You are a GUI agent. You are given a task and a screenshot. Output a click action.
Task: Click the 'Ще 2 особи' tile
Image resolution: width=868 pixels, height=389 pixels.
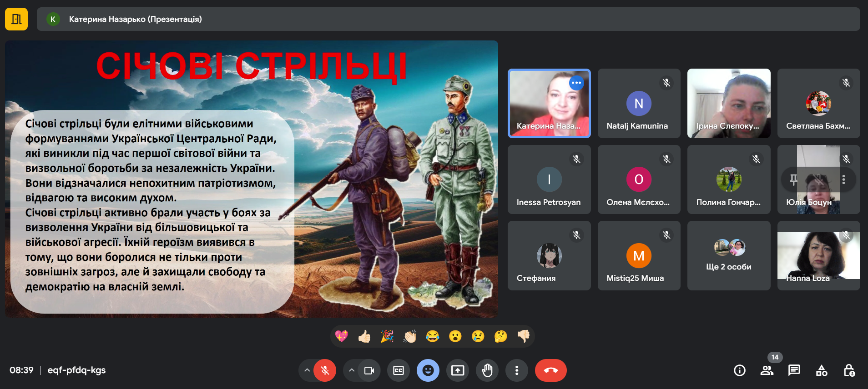pos(728,255)
